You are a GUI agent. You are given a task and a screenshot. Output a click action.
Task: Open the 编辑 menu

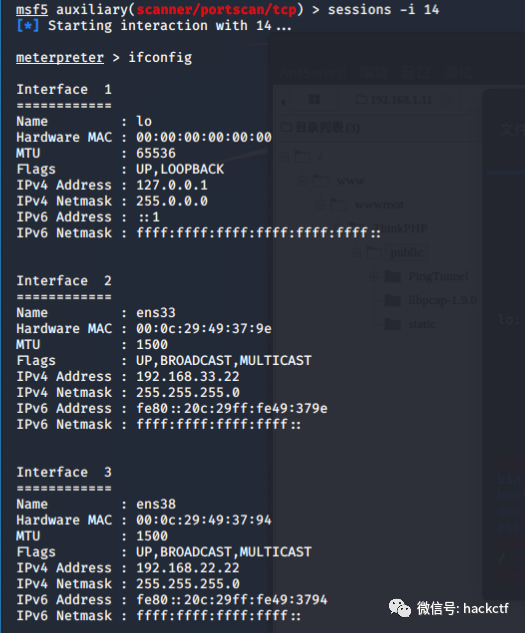(x=374, y=72)
